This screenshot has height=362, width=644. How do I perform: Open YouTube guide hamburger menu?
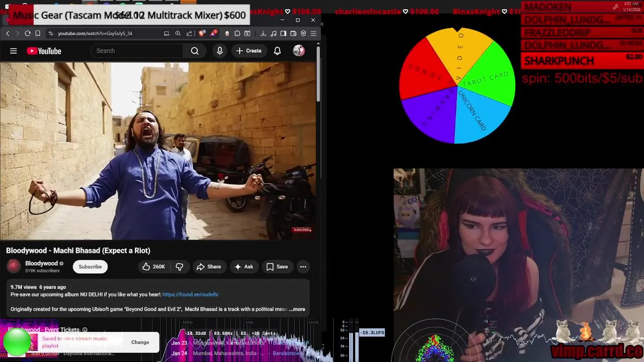coord(14,51)
